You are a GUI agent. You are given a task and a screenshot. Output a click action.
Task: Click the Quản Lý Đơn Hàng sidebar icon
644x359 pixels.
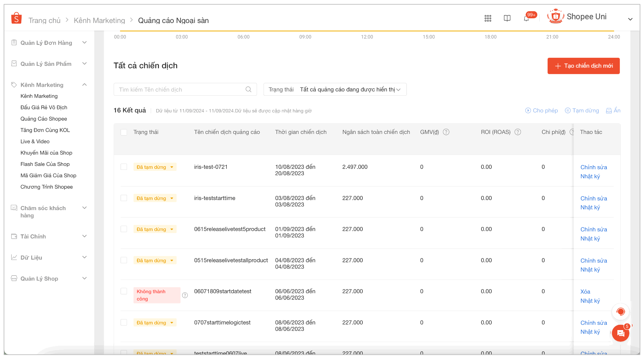(14, 43)
